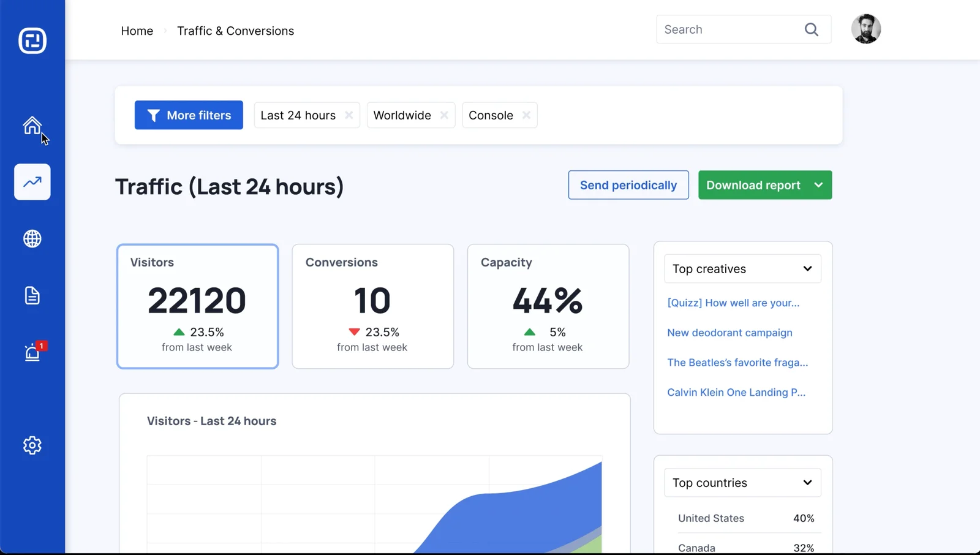Open the Home icon in the sidebar
The height and width of the screenshot is (555, 980).
click(32, 126)
